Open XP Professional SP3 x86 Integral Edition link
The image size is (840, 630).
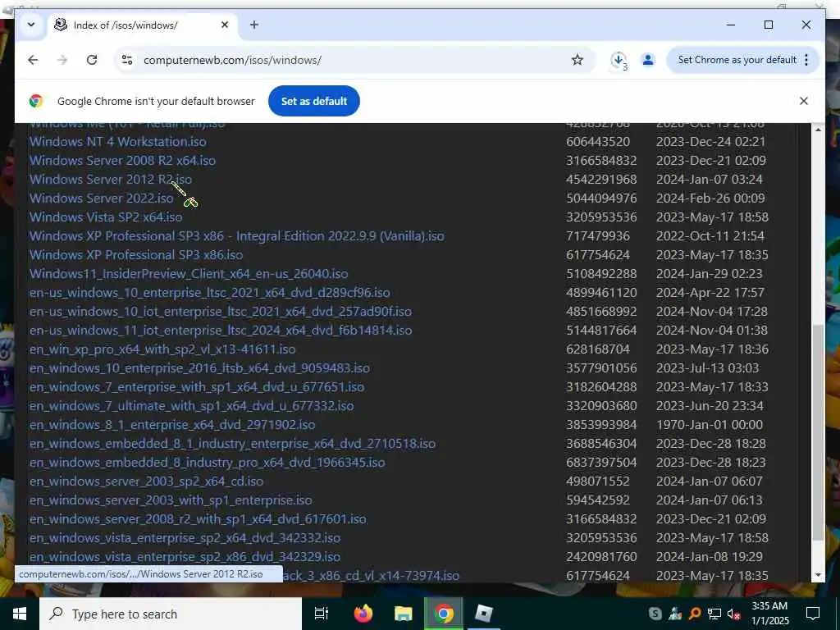point(237,235)
